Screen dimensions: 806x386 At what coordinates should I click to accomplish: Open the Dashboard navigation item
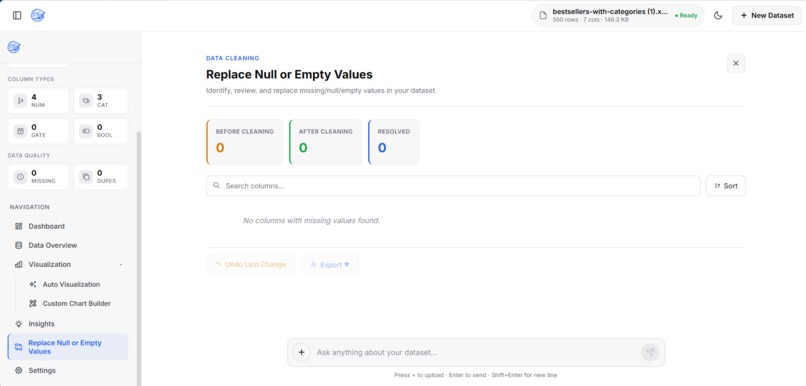68,226
